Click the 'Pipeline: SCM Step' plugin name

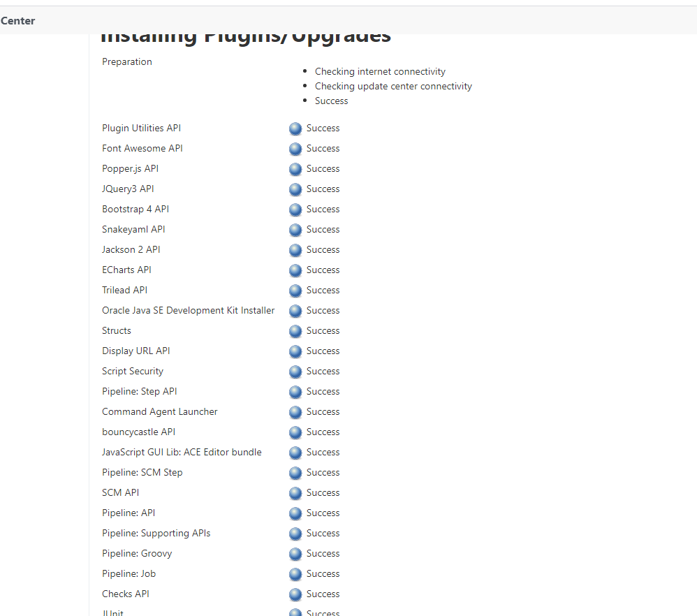click(142, 472)
